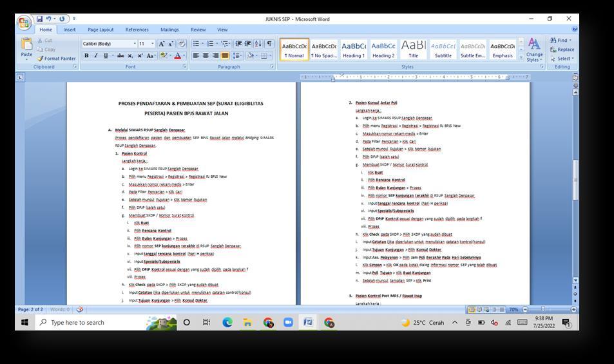Click the Office button
The image size is (614, 364).
24,23
